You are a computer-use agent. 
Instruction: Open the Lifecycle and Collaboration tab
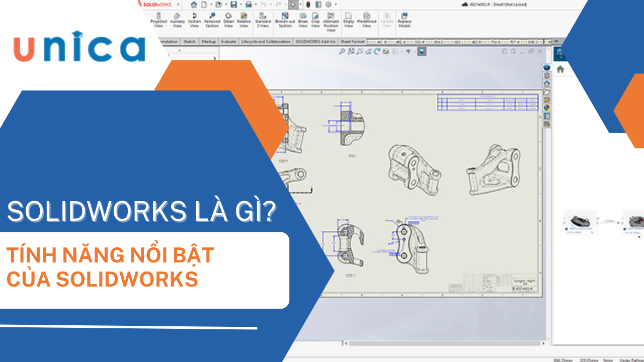[266, 41]
